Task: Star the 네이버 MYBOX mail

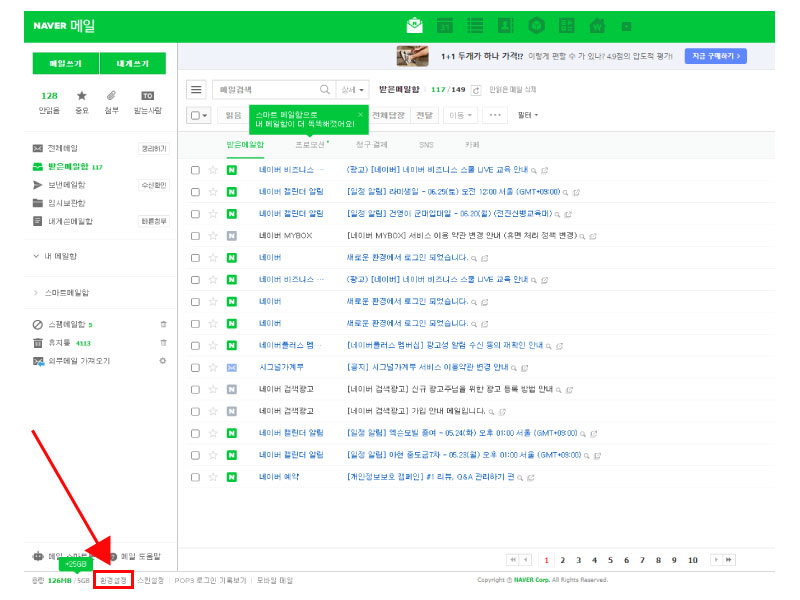Action: click(x=213, y=236)
